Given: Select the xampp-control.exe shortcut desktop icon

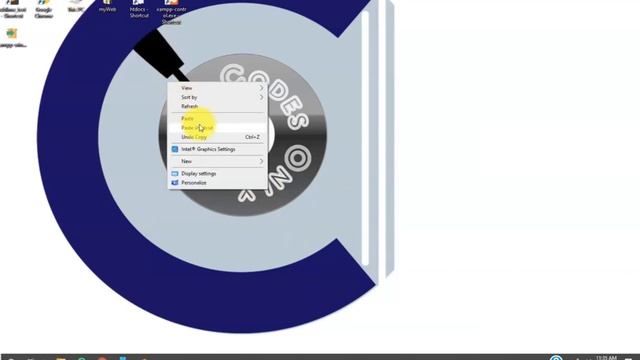Looking at the screenshot, I should [x=171, y=12].
